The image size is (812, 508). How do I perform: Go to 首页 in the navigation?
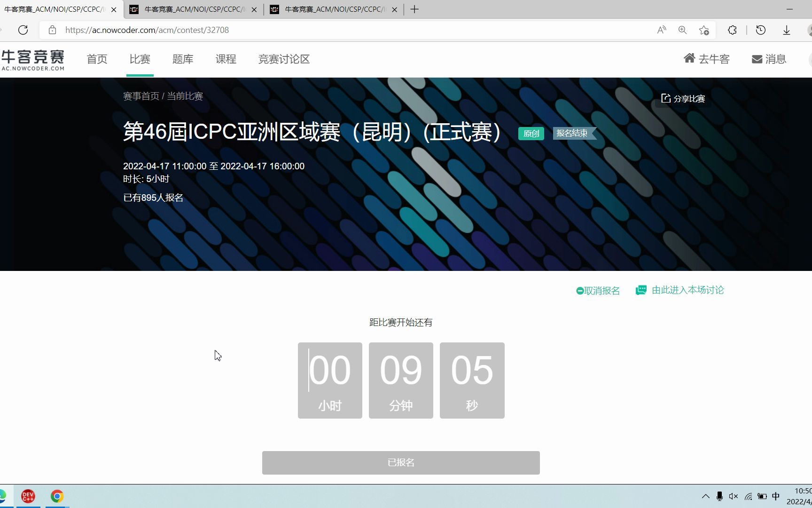click(x=97, y=59)
